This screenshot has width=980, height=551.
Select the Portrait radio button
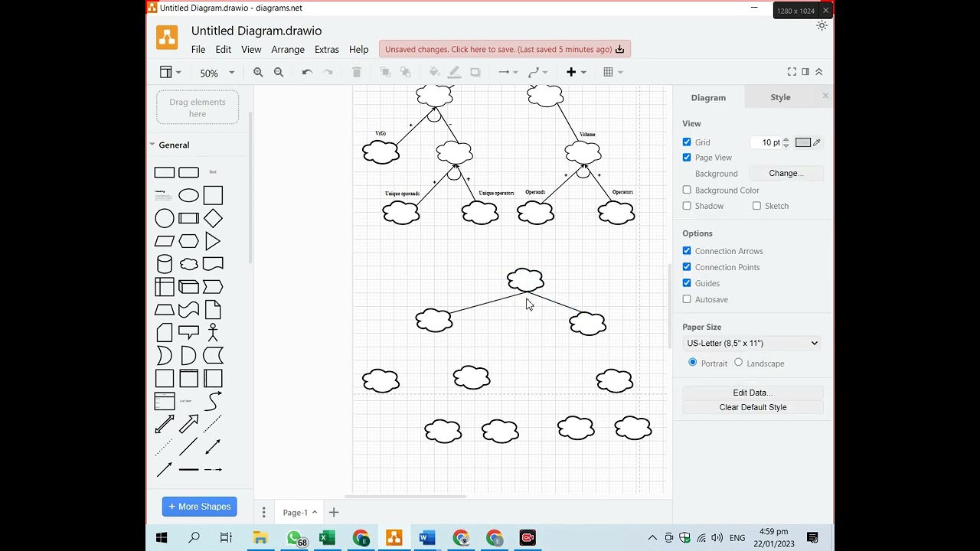point(693,363)
